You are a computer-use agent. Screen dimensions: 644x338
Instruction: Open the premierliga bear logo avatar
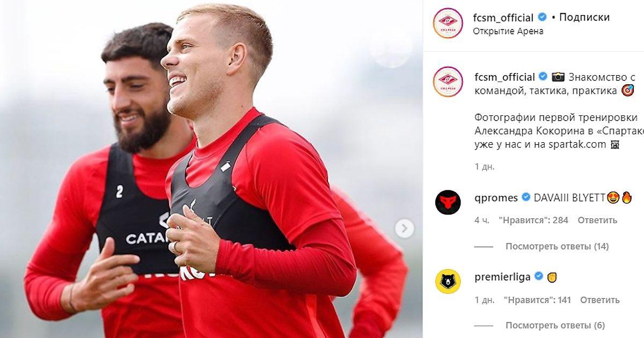click(448, 281)
